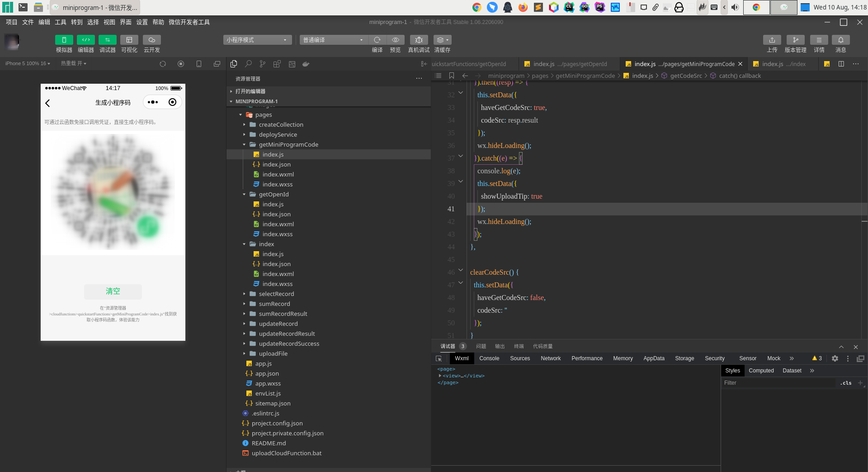Expand the view node in Wxml tree

coord(440,376)
